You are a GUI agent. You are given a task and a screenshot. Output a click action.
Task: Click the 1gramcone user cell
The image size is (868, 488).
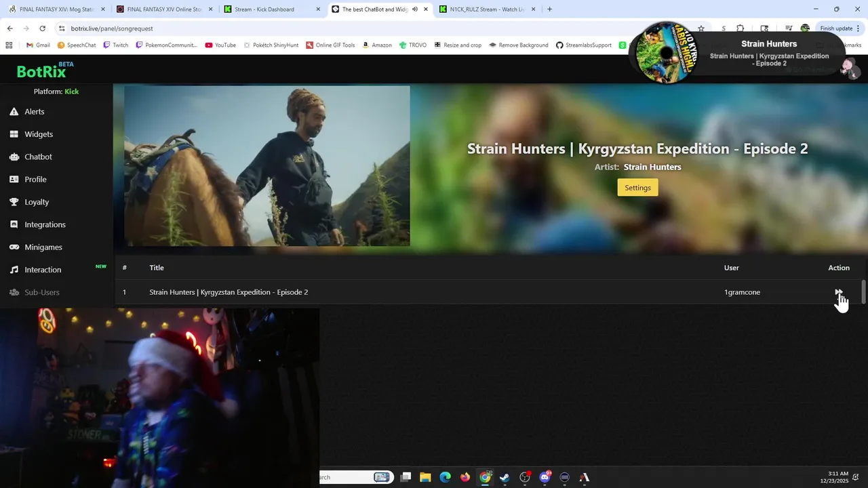742,292
